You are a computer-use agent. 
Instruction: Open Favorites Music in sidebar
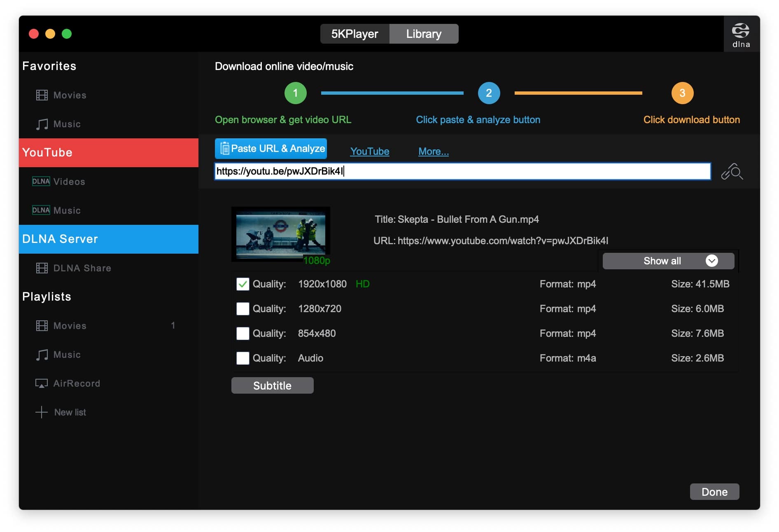point(109,124)
